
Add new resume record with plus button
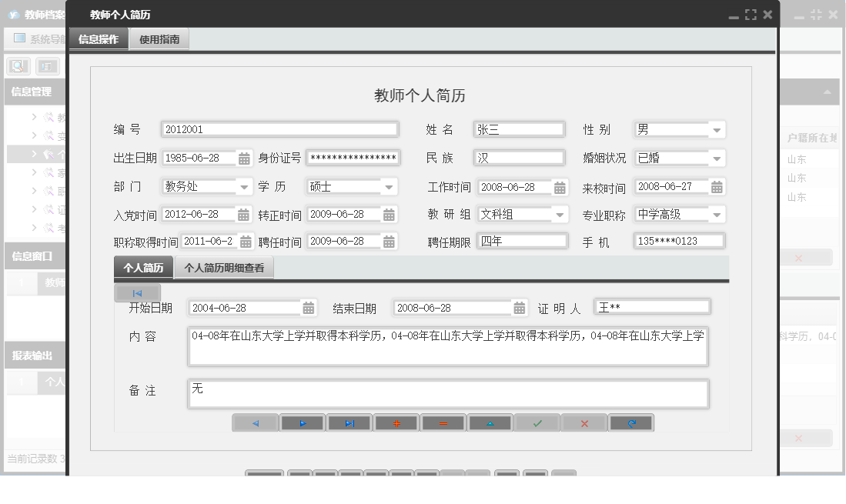(396, 423)
